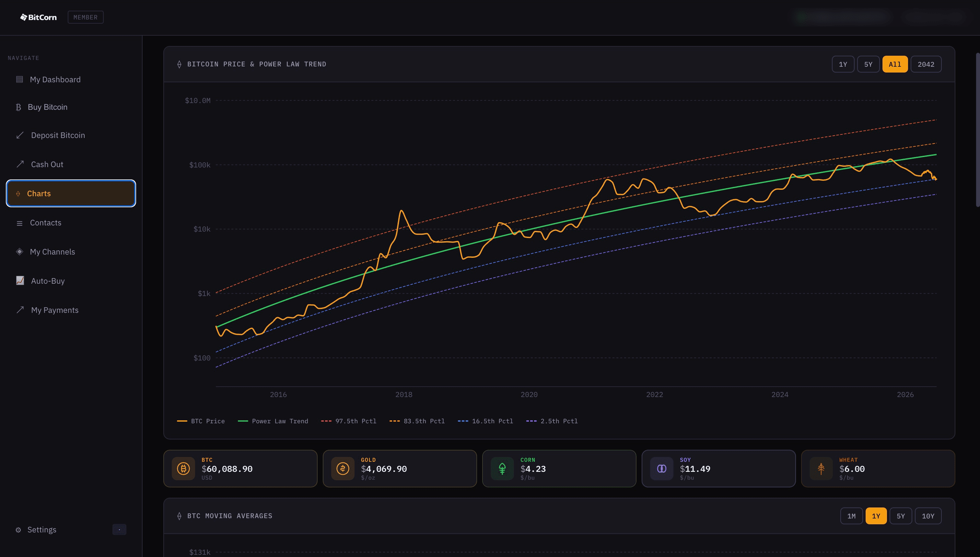This screenshot has width=980, height=557.
Task: Click the BitCorn logo
Action: [x=38, y=17]
